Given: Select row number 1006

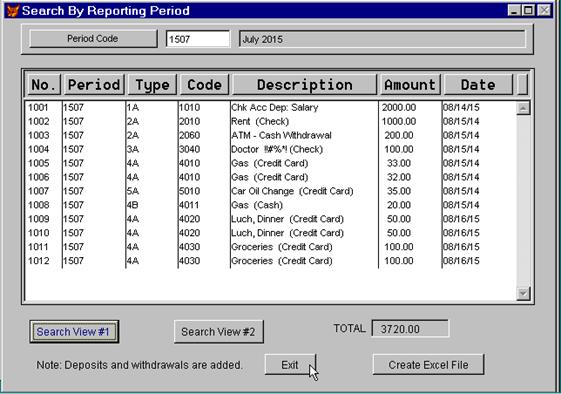Looking at the screenshot, I should (x=271, y=177).
